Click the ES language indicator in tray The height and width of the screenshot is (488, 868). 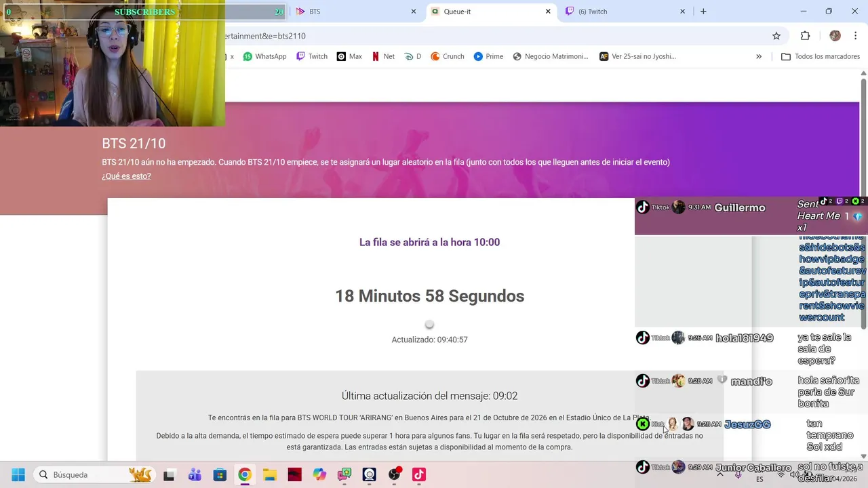[x=759, y=479]
